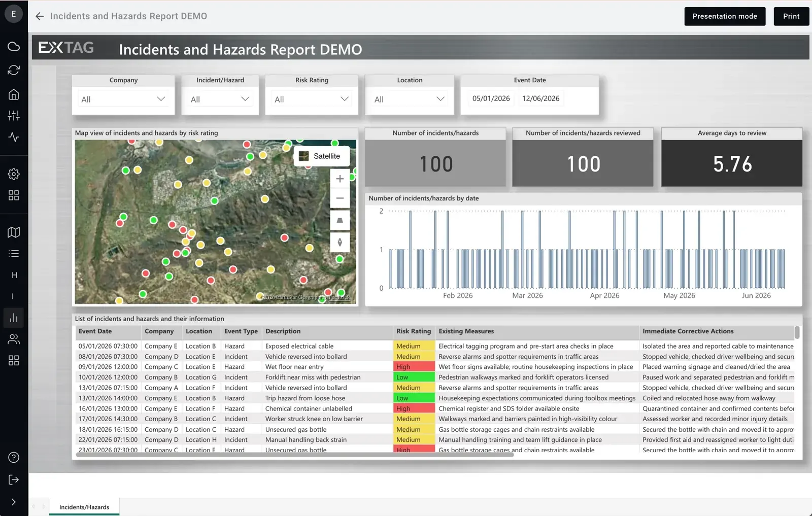Click the map compass rotate button
The image size is (812, 516).
(x=340, y=242)
